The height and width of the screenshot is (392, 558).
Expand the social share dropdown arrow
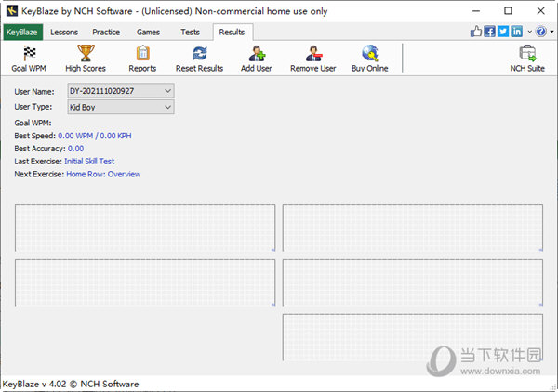coord(529,32)
